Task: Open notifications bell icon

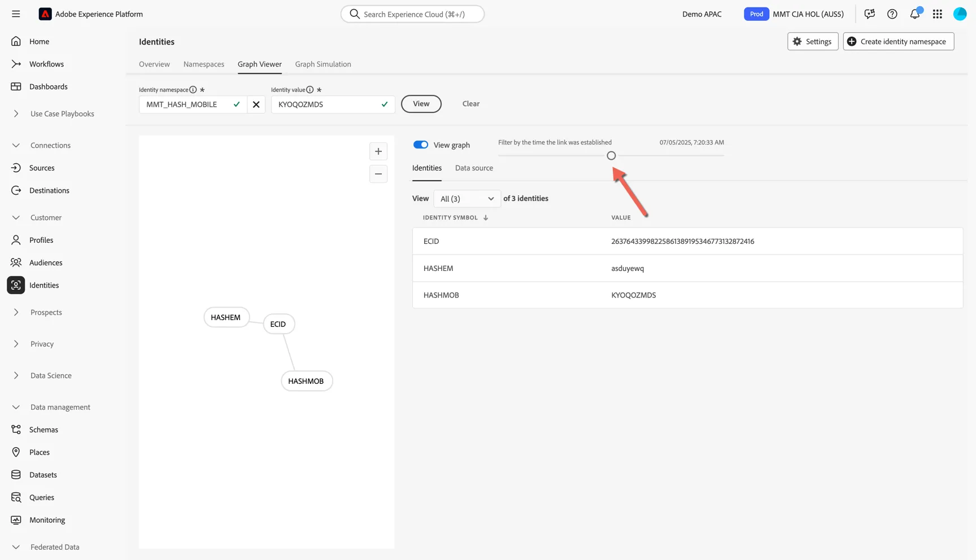Action: [x=915, y=14]
